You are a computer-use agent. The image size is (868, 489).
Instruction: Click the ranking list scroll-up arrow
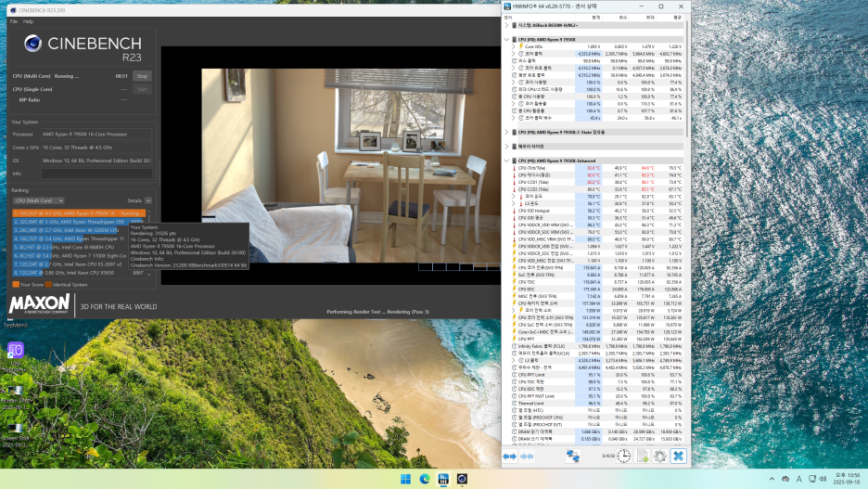tap(149, 212)
